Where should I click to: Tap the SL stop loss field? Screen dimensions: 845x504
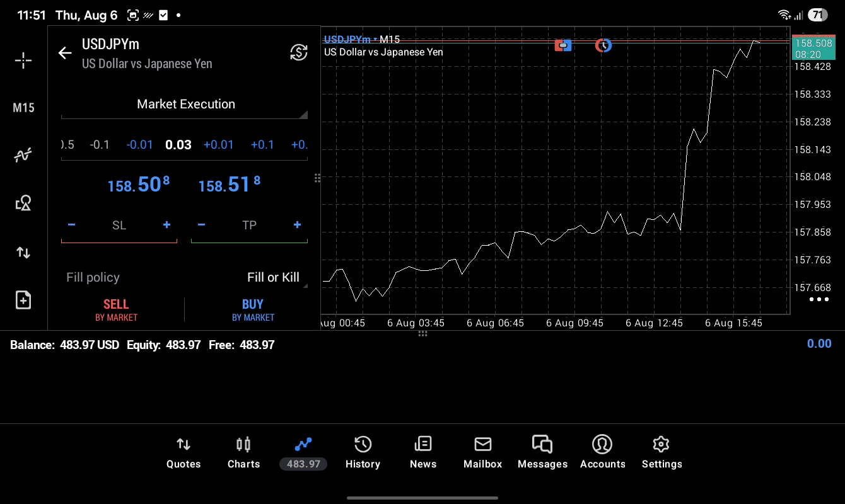tap(119, 226)
